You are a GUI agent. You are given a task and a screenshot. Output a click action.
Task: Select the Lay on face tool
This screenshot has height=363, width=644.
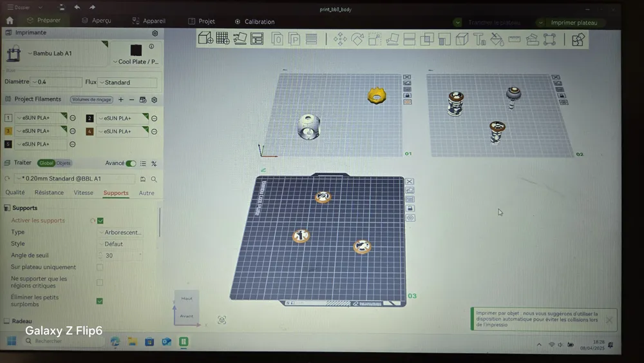tap(392, 39)
